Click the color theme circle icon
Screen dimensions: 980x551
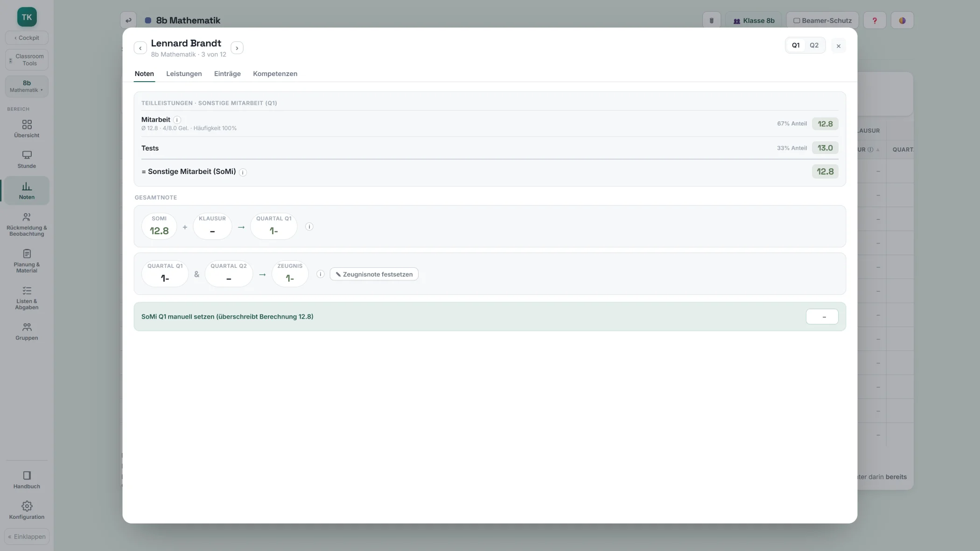tap(902, 21)
